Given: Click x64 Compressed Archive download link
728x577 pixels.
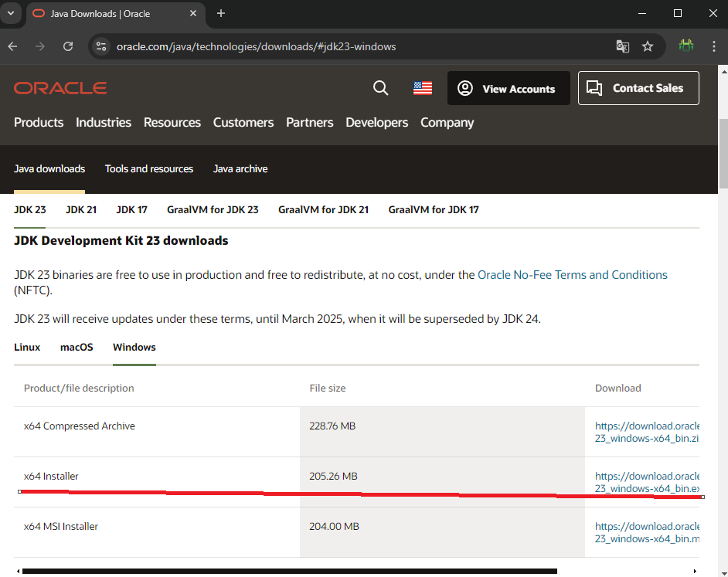Looking at the screenshot, I should [x=647, y=432].
